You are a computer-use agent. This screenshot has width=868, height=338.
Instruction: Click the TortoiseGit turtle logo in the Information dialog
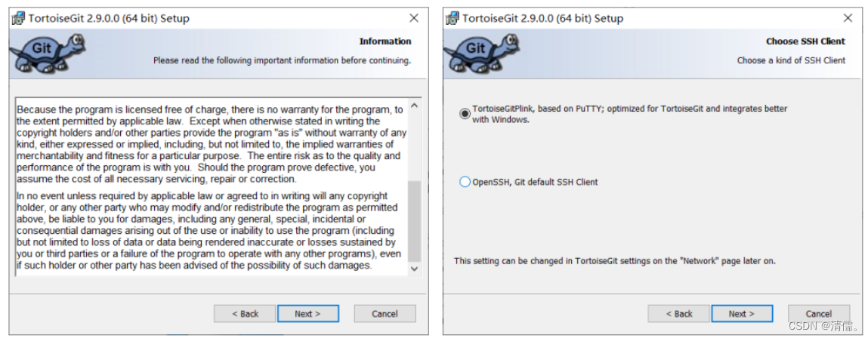47,53
